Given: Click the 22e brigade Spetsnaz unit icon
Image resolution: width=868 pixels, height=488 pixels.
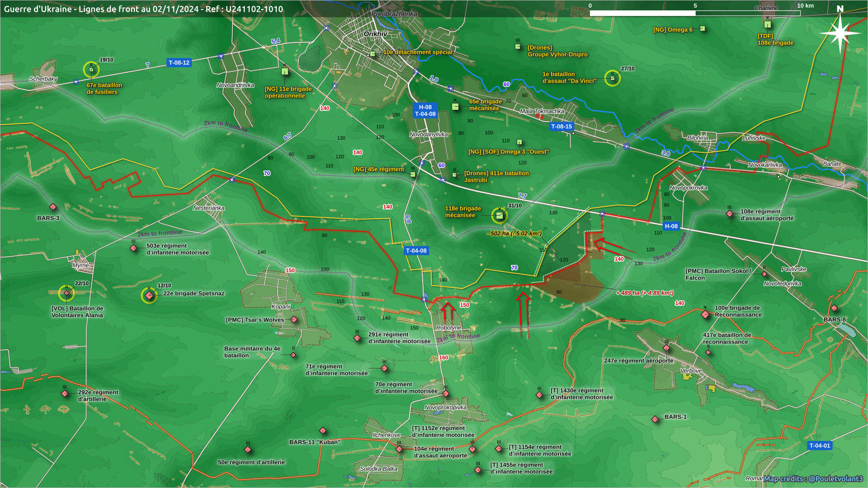Looking at the screenshot, I should (x=149, y=296).
